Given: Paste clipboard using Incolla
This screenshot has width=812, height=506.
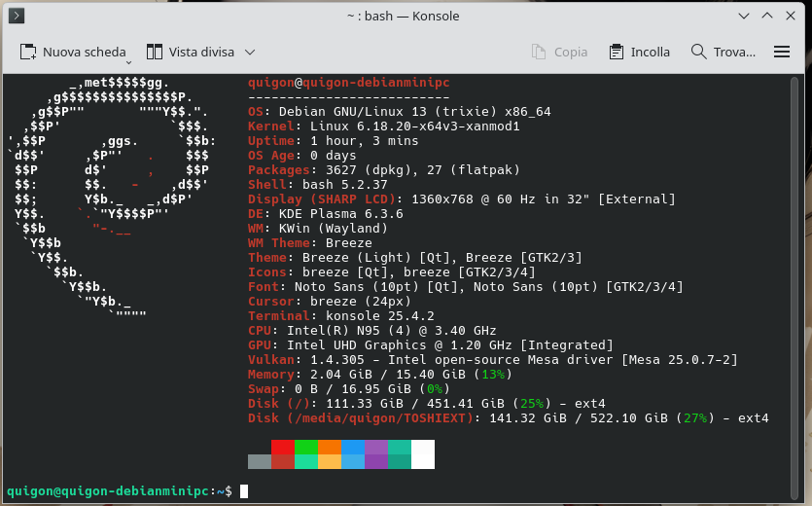Looking at the screenshot, I should 639,52.
